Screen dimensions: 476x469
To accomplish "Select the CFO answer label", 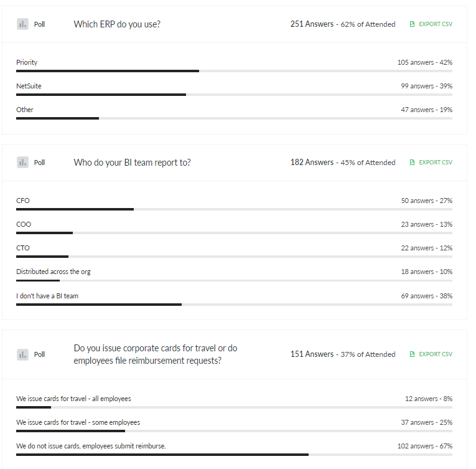I will [x=23, y=201].
